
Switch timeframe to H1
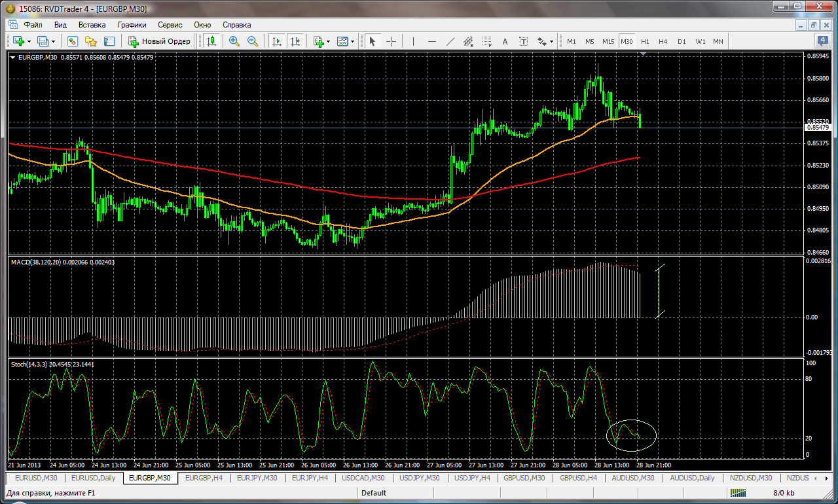pos(645,41)
